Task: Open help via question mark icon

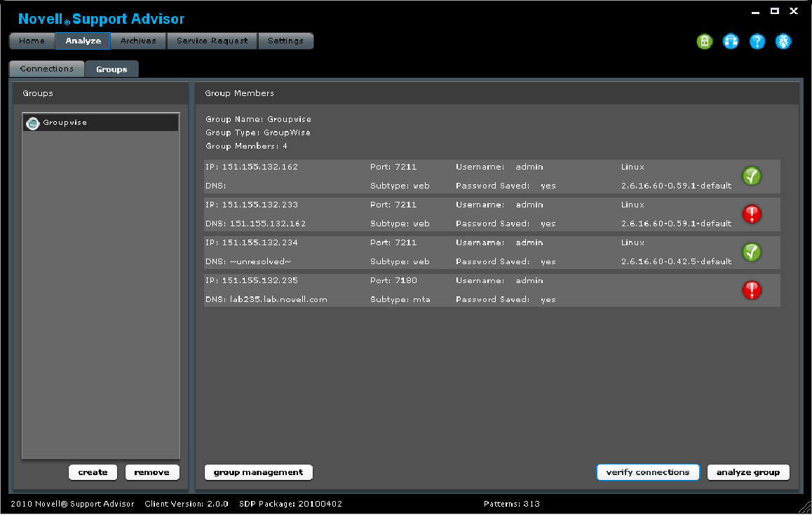Action: (x=757, y=41)
